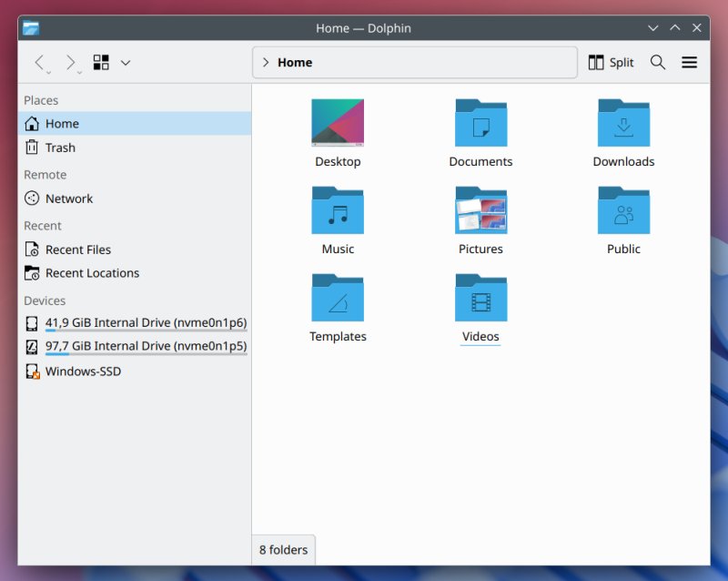
Task: Open Windows-SSD device
Action: [83, 372]
